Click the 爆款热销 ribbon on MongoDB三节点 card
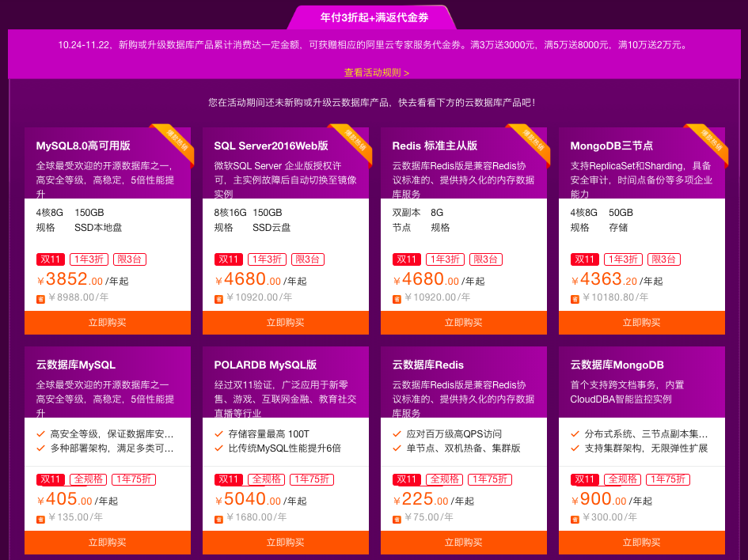748x560 pixels. pyautogui.click(x=710, y=141)
